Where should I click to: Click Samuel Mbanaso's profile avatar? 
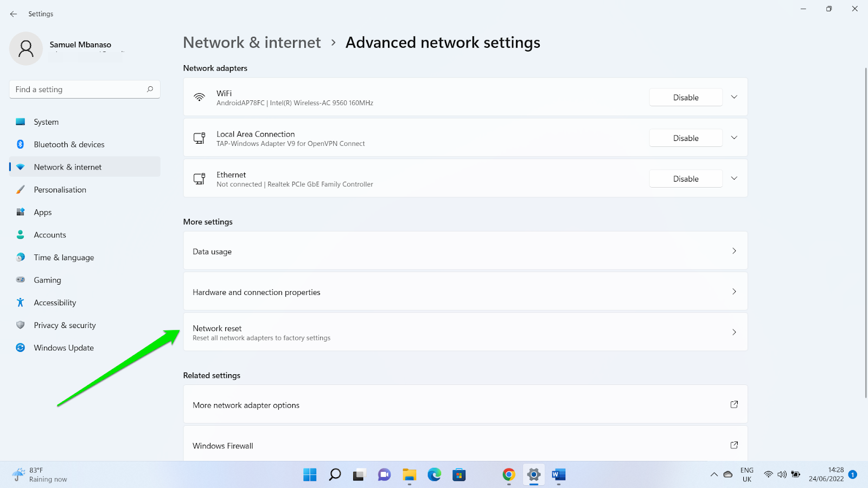[x=25, y=48]
